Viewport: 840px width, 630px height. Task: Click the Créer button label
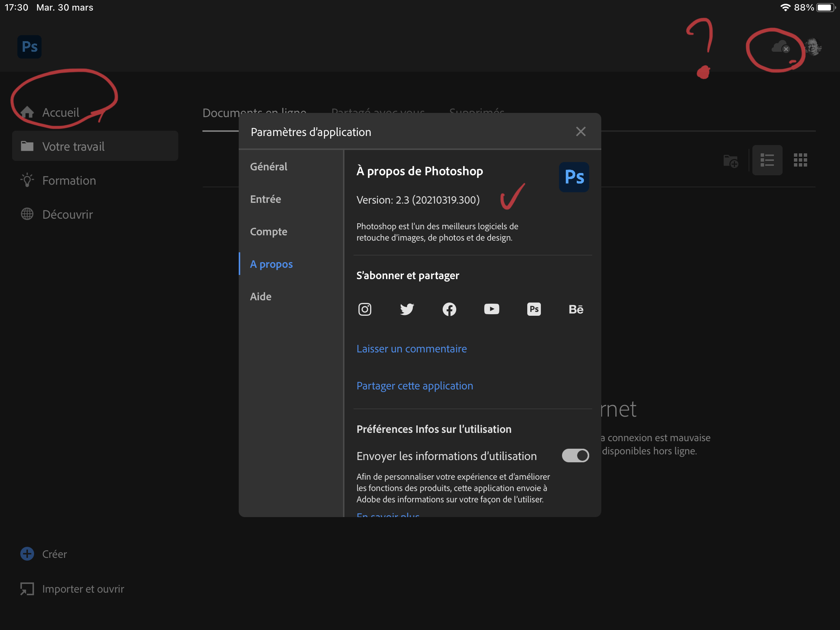pos(54,554)
